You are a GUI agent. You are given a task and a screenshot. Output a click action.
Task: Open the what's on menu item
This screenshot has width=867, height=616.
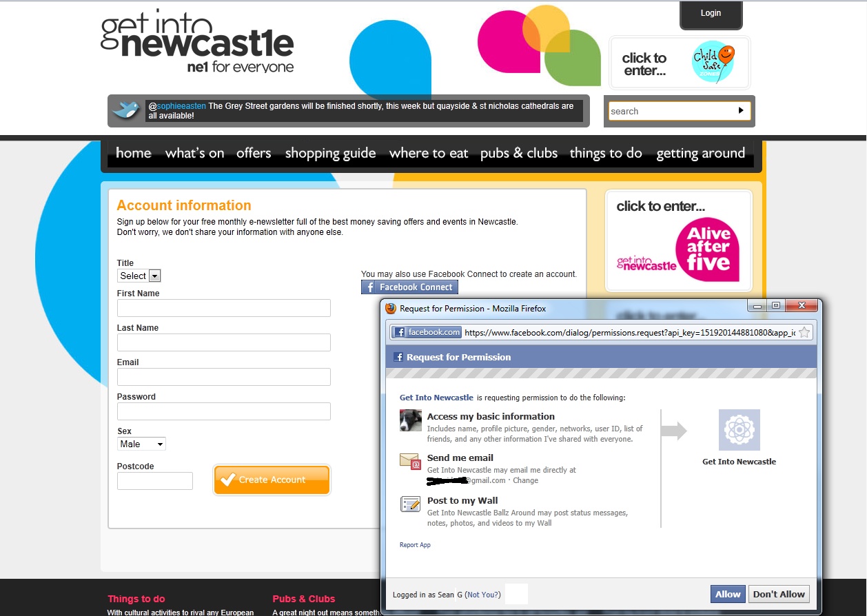194,153
